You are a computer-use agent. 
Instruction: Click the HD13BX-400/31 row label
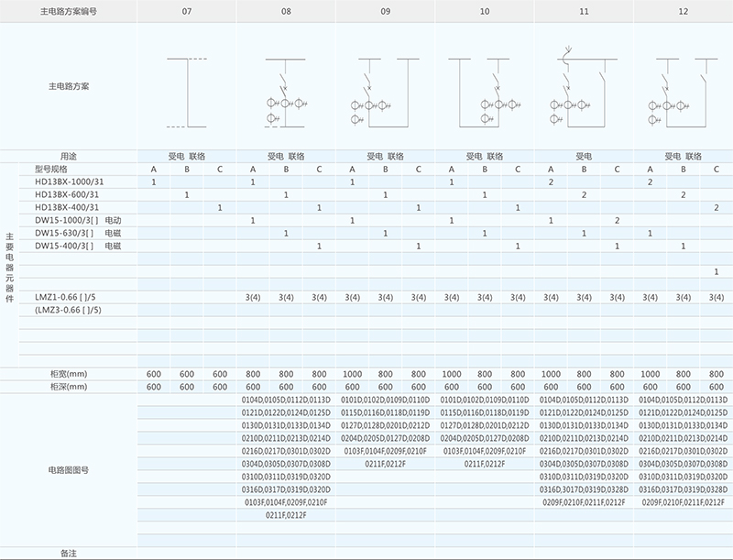coord(65,208)
